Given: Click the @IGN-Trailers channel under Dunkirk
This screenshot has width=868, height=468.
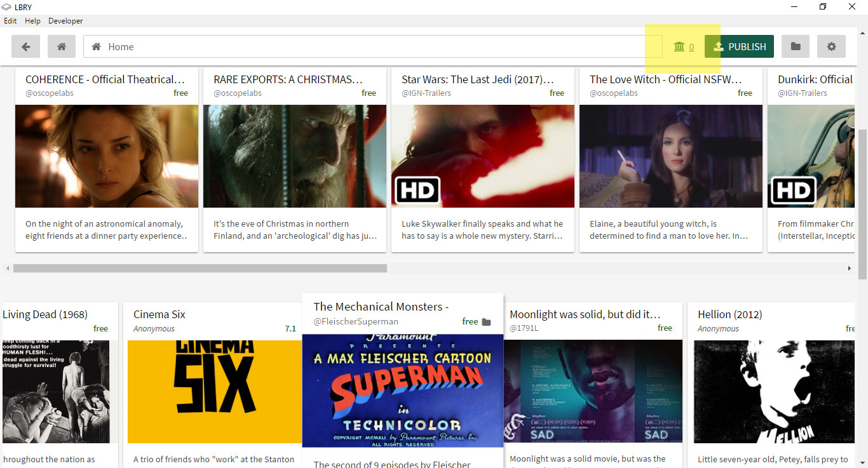Looking at the screenshot, I should 803,93.
